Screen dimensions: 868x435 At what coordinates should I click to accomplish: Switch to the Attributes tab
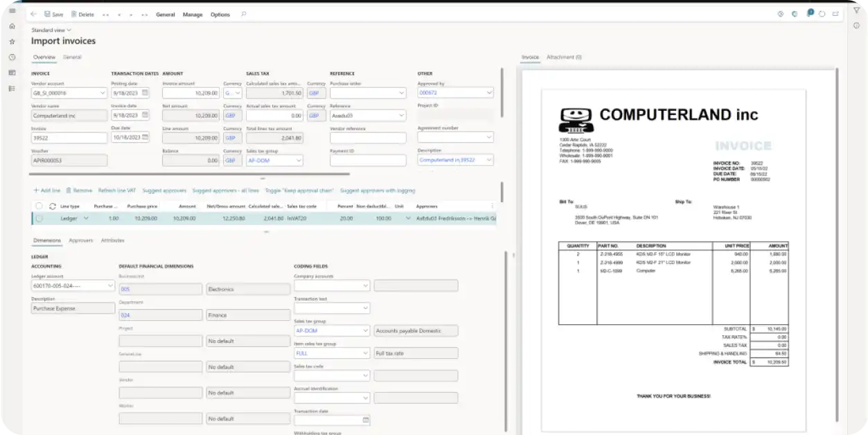[x=113, y=240]
